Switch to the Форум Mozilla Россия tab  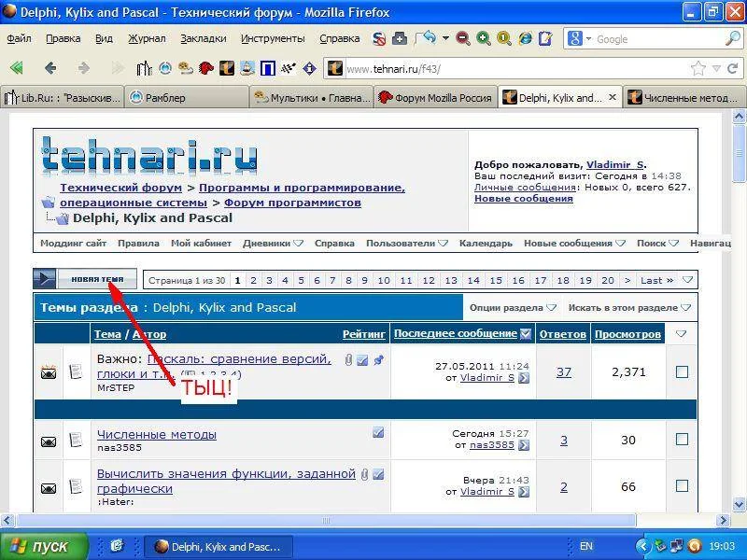[x=435, y=98]
